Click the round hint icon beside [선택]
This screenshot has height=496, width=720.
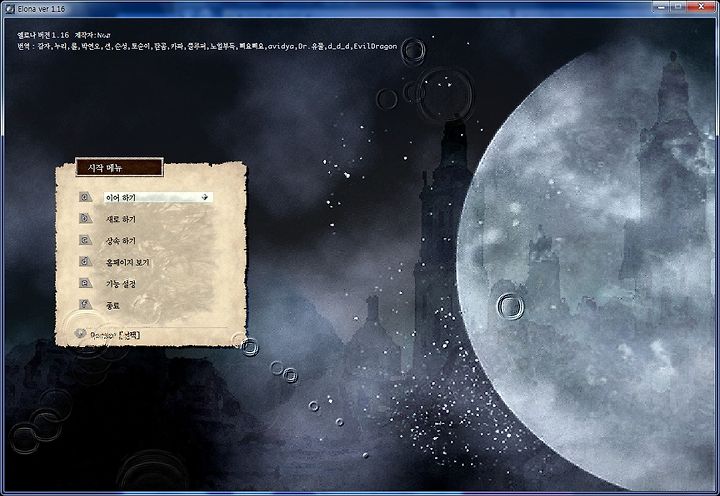coord(80,334)
